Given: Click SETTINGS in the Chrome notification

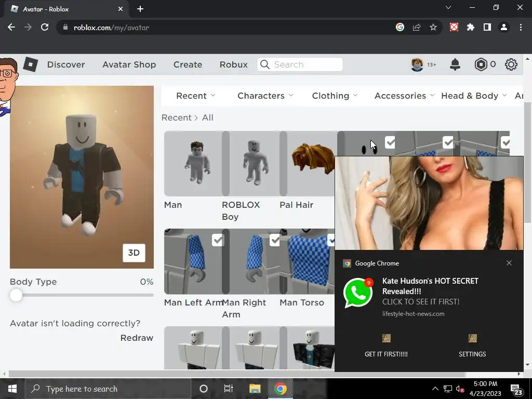Looking at the screenshot, I should (x=472, y=354).
